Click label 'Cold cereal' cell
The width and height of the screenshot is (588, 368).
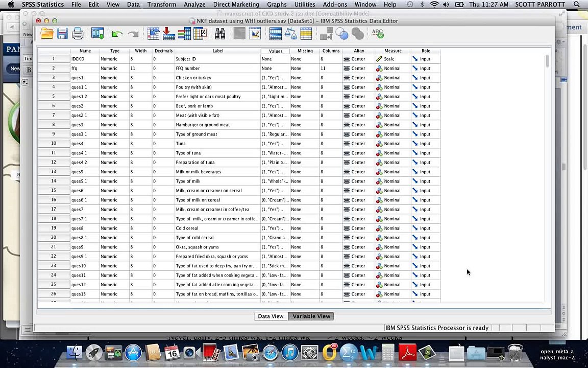coord(217,228)
